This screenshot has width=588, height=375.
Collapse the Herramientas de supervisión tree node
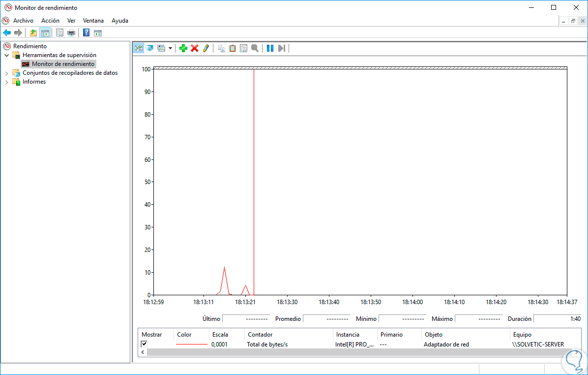coord(7,56)
